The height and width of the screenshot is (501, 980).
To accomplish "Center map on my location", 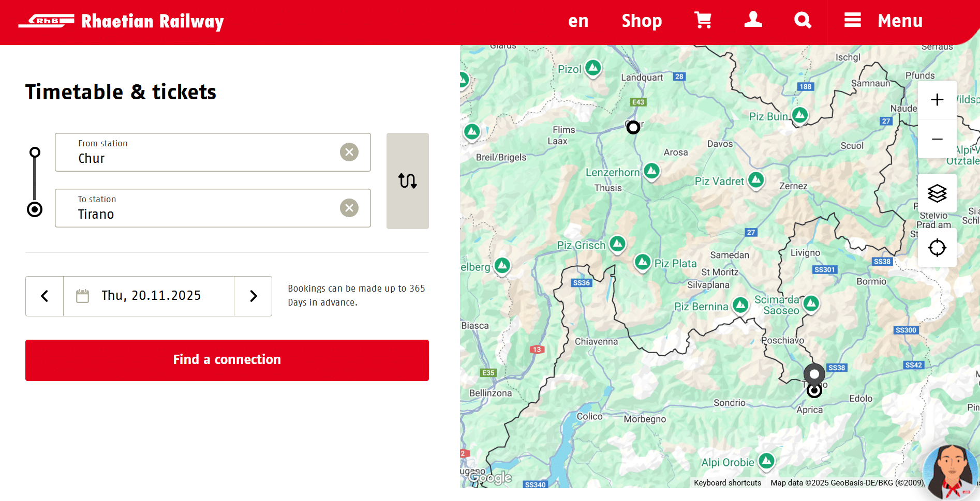I will click(937, 248).
